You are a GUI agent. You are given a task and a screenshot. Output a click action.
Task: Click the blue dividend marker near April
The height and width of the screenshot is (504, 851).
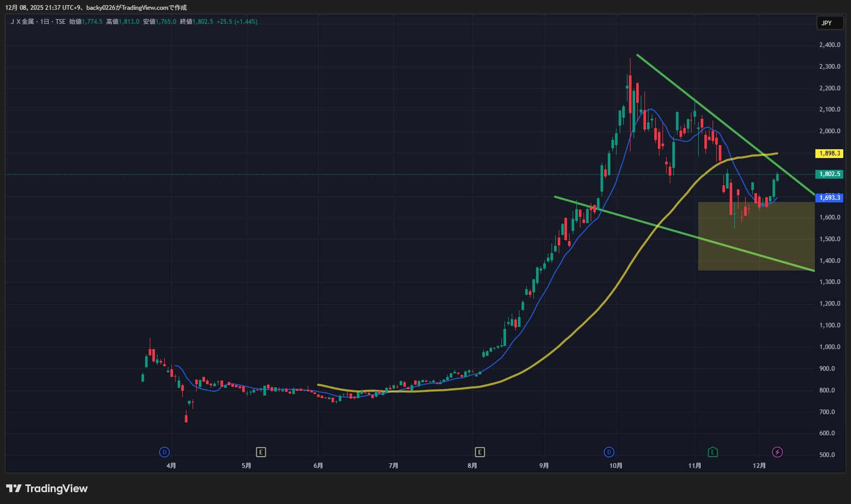pyautogui.click(x=164, y=452)
